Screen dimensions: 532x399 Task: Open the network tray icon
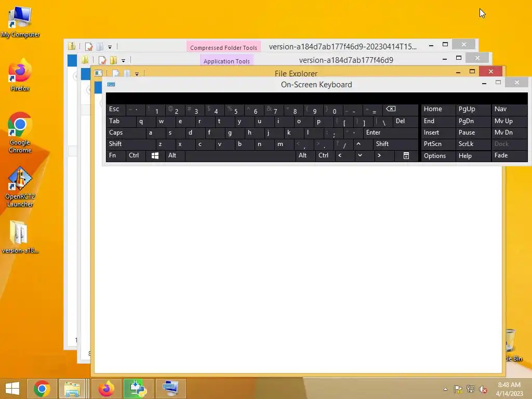click(x=471, y=389)
